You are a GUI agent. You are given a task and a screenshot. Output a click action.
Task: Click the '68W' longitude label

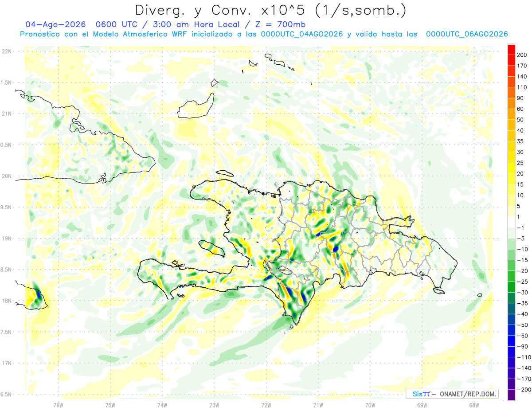(474, 405)
